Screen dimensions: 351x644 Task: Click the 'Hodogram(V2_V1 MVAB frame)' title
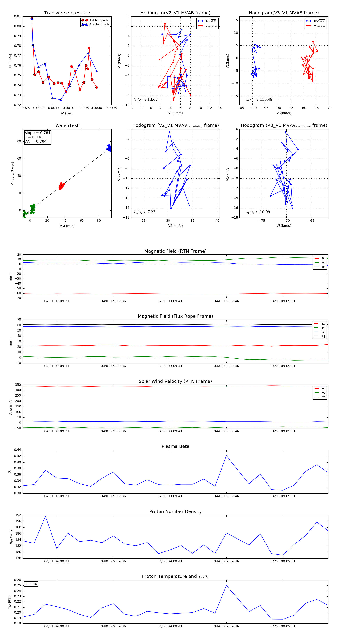(175, 13)
